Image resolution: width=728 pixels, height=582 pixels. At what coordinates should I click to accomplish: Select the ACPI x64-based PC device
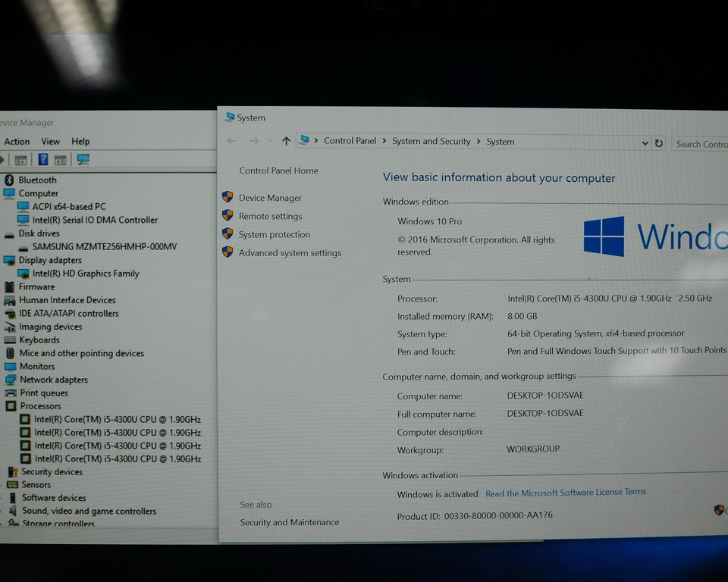click(69, 207)
